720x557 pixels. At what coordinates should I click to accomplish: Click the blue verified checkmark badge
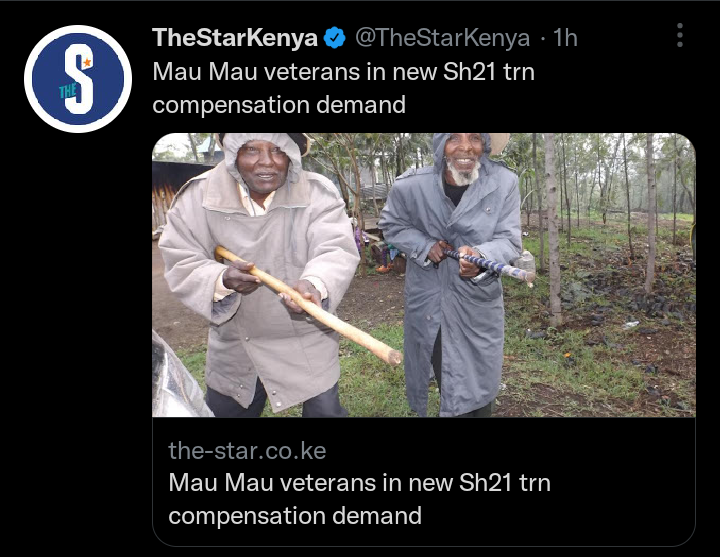coord(335,38)
